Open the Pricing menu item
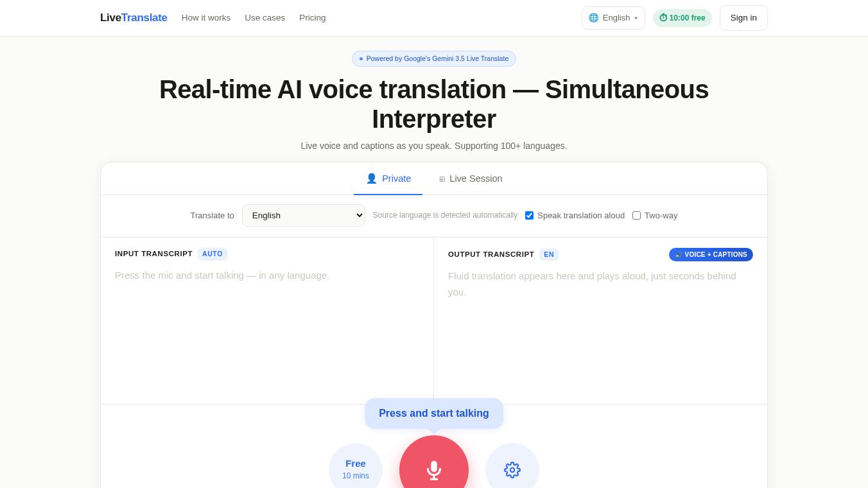The image size is (868, 488). click(x=313, y=18)
